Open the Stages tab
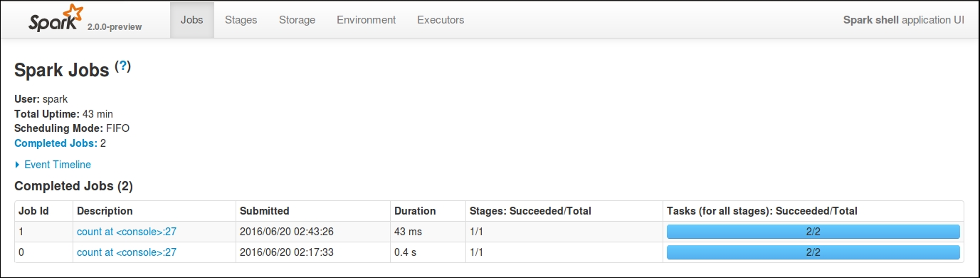980x278 pixels. pyautogui.click(x=241, y=20)
